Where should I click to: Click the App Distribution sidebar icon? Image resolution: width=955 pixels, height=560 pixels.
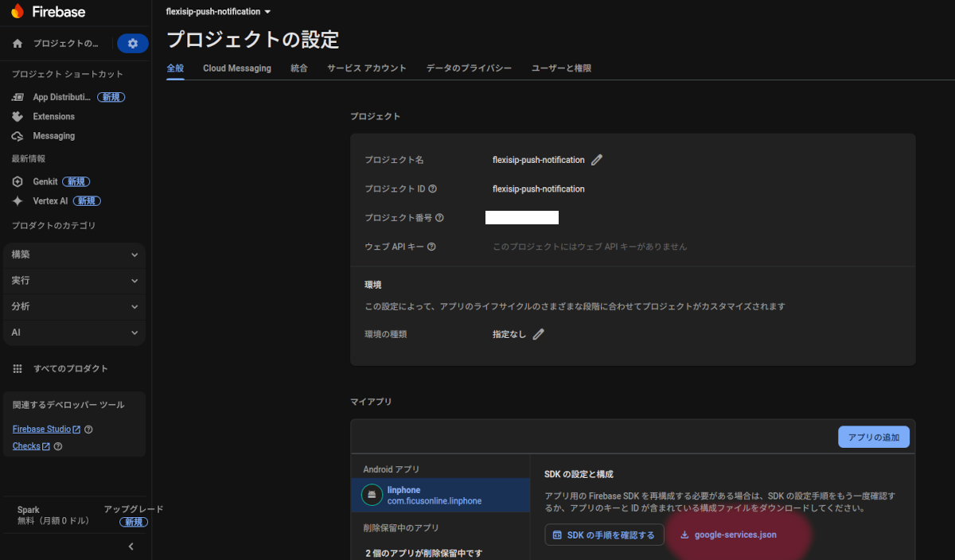click(x=18, y=97)
